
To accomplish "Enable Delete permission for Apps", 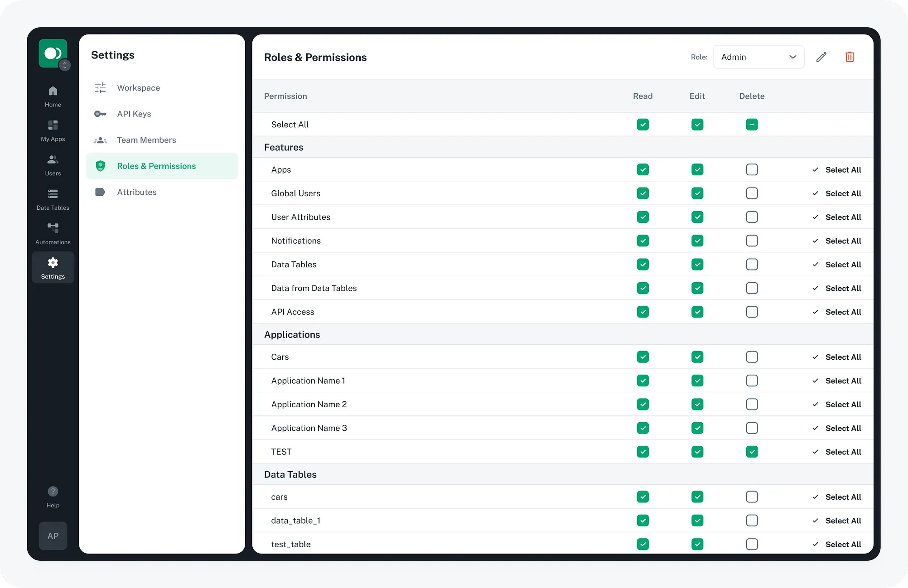I will click(752, 170).
